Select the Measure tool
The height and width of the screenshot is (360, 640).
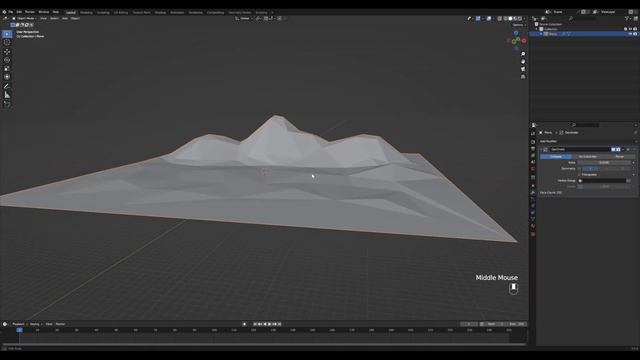click(x=7, y=95)
